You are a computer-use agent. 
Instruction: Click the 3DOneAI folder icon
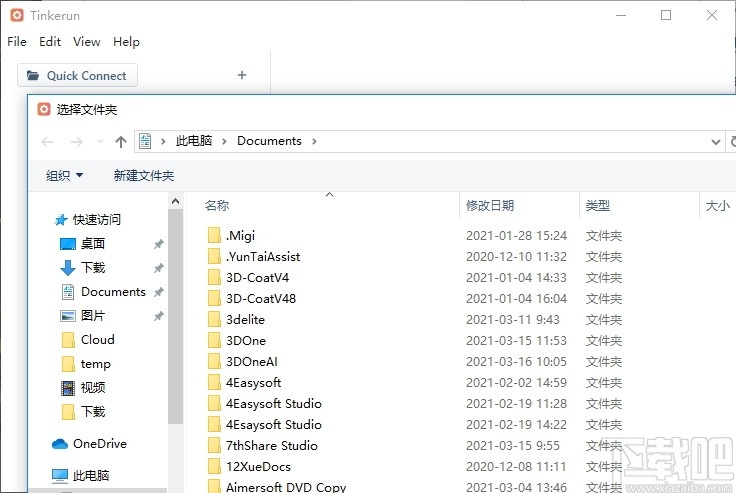pos(214,362)
